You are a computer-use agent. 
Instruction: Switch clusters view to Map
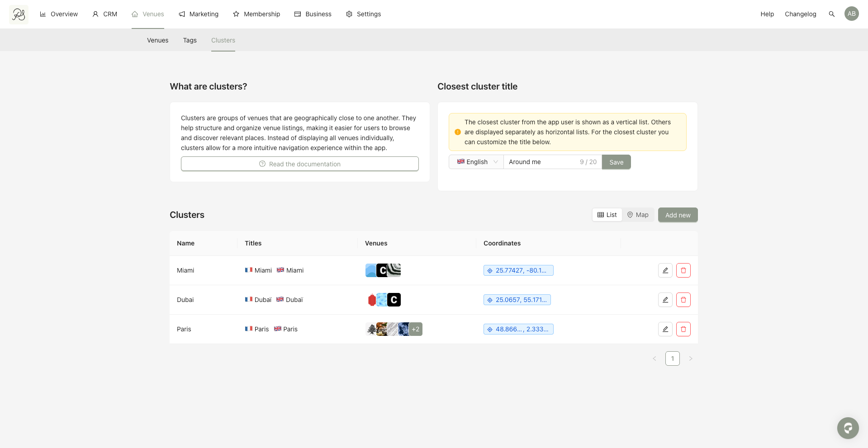click(x=638, y=215)
